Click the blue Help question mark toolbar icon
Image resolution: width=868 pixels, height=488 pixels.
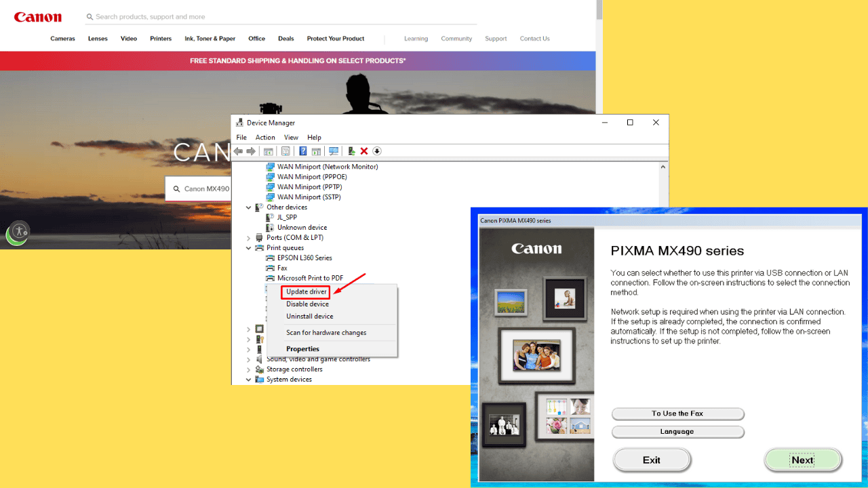click(302, 151)
